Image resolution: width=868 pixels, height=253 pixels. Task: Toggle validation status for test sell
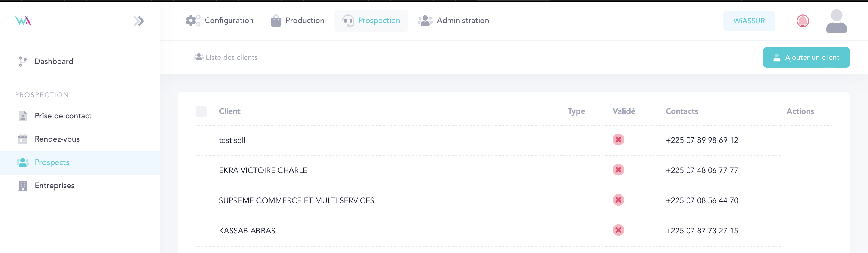pyautogui.click(x=618, y=140)
